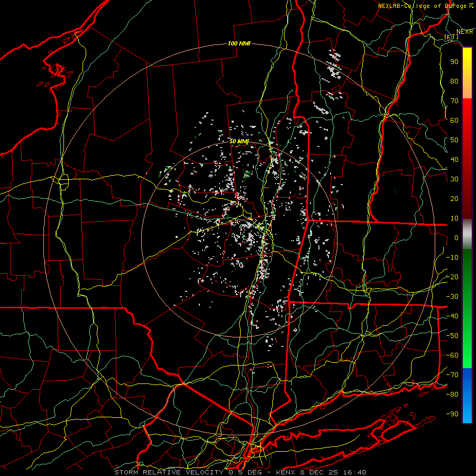Image resolution: width=476 pixels, height=476 pixels.
Task: Click the positive 80 value on velocity scale
Action: (454, 81)
